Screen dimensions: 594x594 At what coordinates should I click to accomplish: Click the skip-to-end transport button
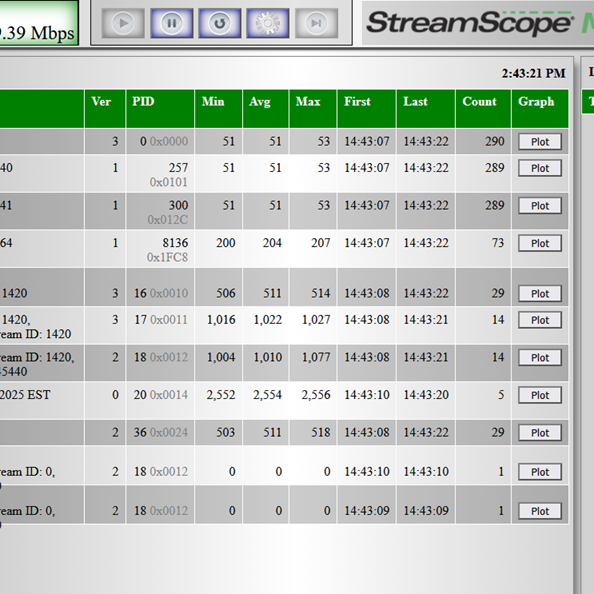pos(316,23)
